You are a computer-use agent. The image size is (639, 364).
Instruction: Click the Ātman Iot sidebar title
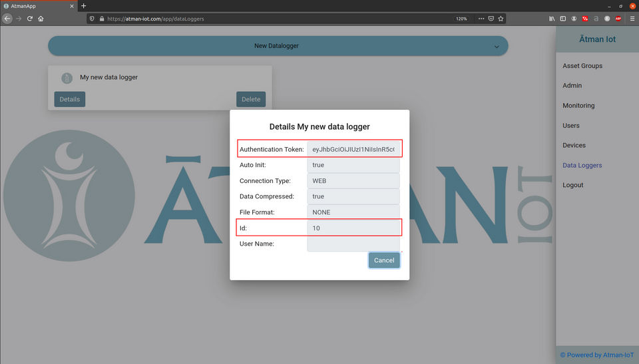[598, 39]
